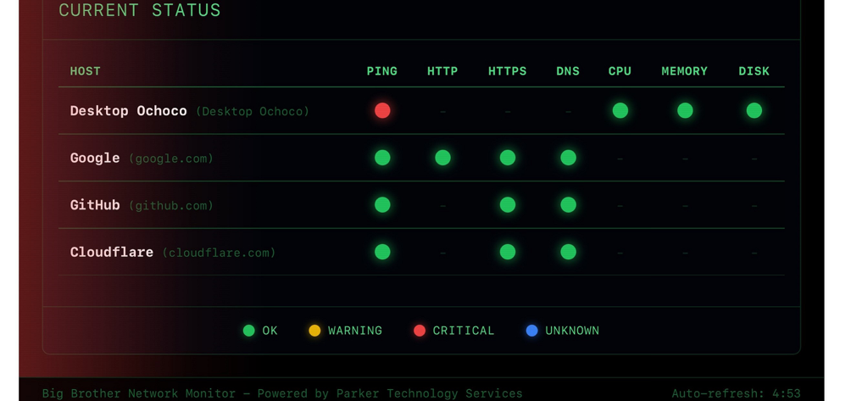
Task: Click the red PING status dot for Desktop Ochoco
Action: coord(382,111)
